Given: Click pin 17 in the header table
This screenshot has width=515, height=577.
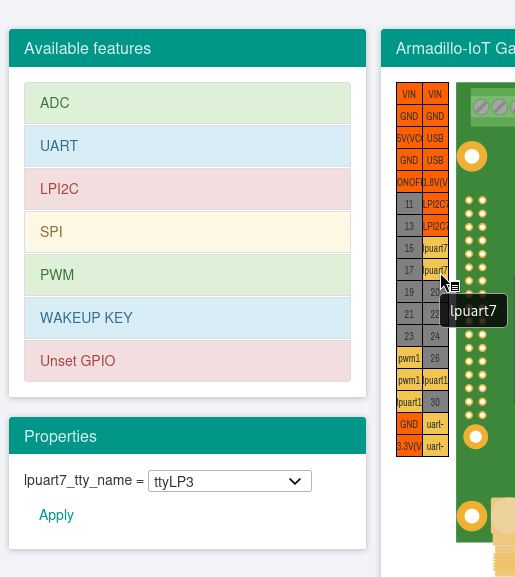Looking at the screenshot, I should tap(409, 270).
